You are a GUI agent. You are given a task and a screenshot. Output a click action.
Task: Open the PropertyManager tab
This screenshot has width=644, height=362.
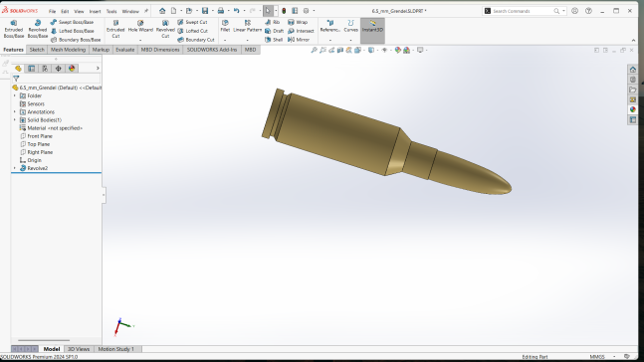coord(31,69)
